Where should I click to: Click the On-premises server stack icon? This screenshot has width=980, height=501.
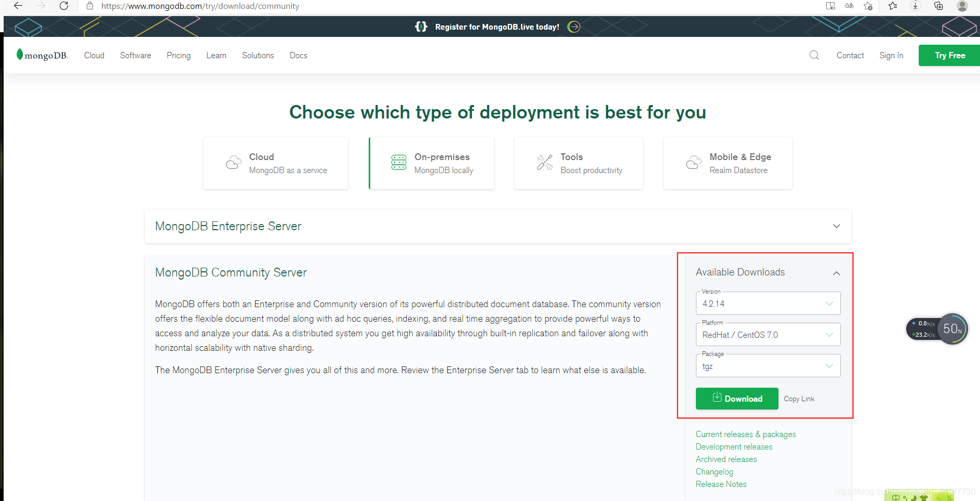pyautogui.click(x=399, y=163)
